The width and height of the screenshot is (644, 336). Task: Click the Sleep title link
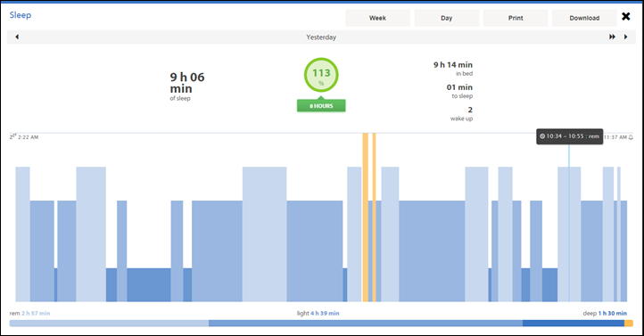pos(21,15)
